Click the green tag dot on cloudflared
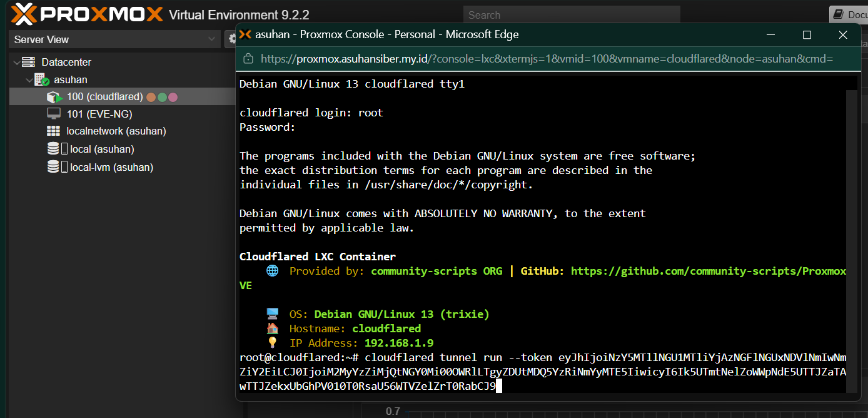Screen dimensions: 868x418 [x=162, y=97]
